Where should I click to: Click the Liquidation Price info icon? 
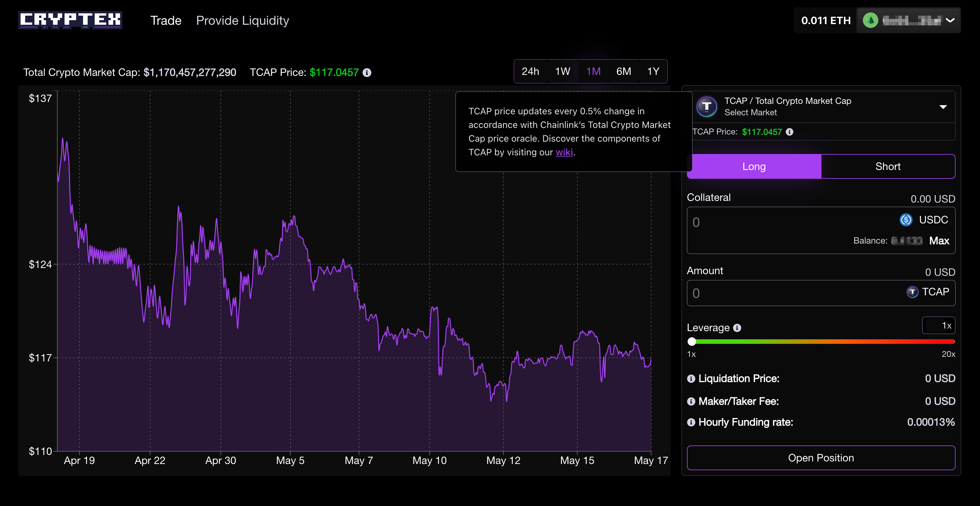691,379
